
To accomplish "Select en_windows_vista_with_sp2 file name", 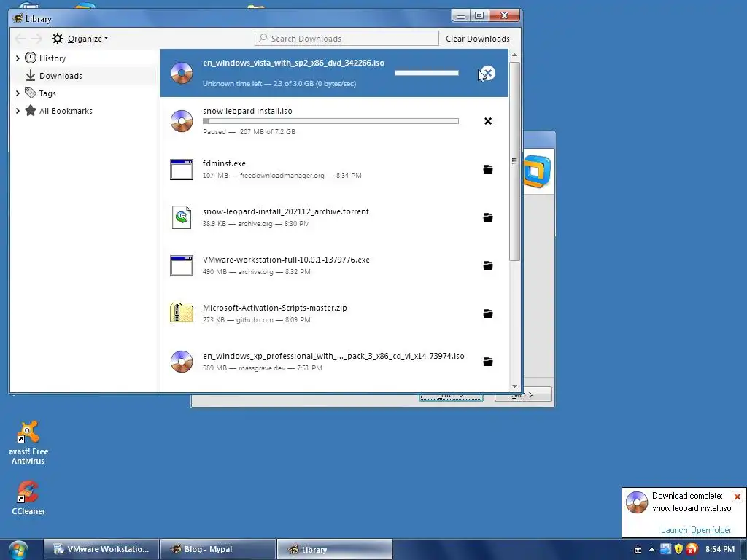I will pos(293,63).
